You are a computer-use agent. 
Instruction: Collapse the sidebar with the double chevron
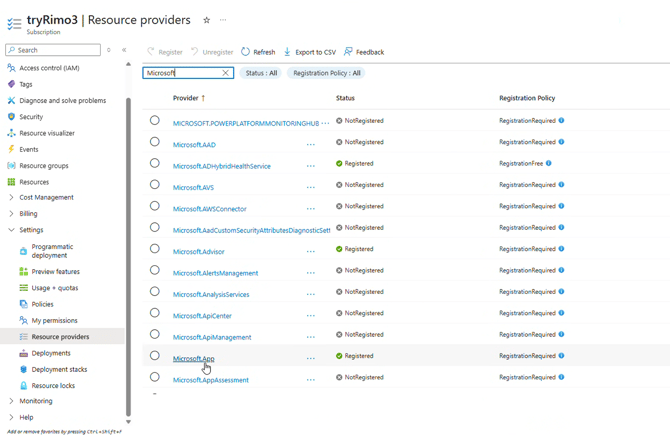pyautogui.click(x=124, y=50)
